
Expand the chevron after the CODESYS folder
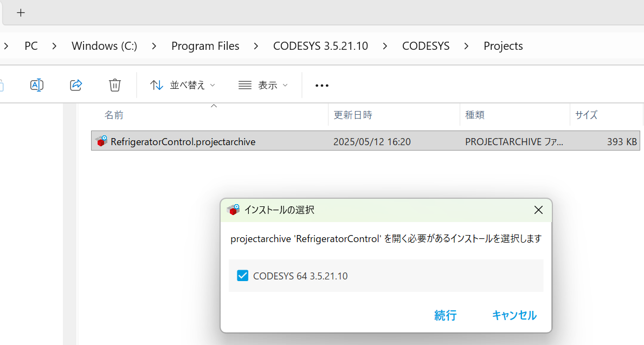pos(466,46)
